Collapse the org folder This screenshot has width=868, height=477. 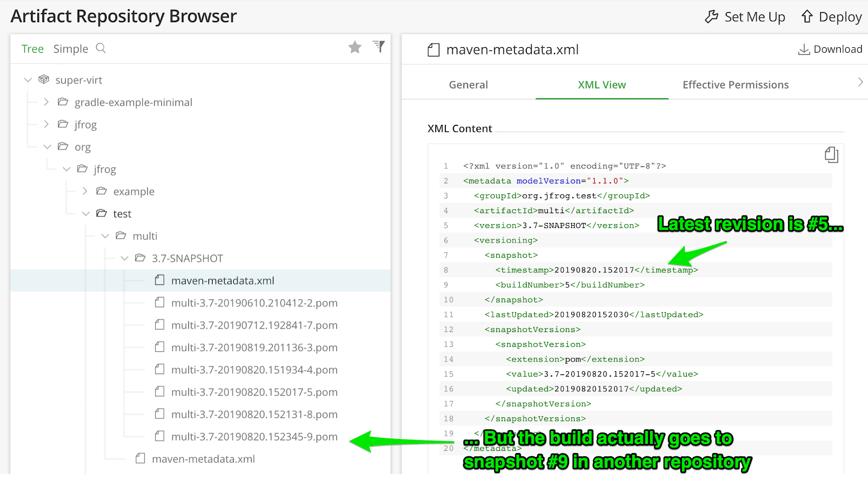pos(47,147)
